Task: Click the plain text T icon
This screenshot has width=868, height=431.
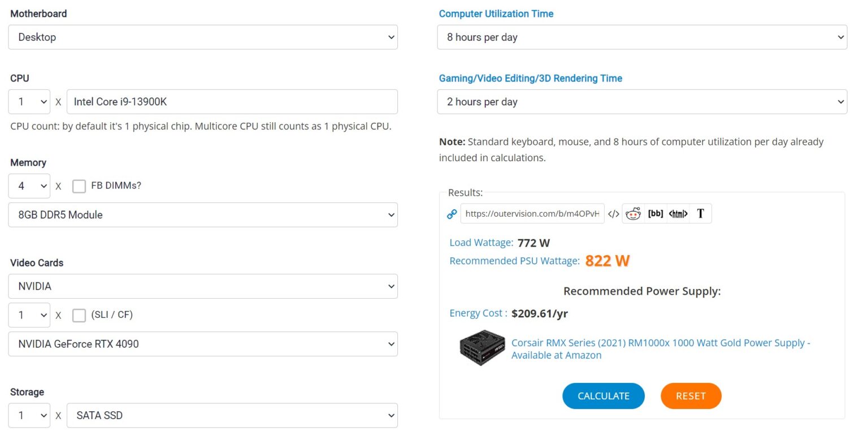Action: [701, 214]
